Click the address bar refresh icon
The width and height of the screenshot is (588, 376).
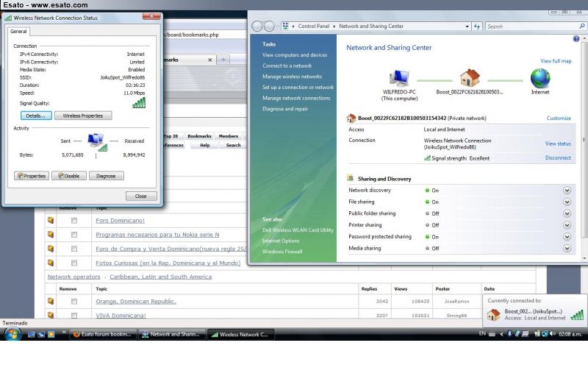click(x=476, y=26)
